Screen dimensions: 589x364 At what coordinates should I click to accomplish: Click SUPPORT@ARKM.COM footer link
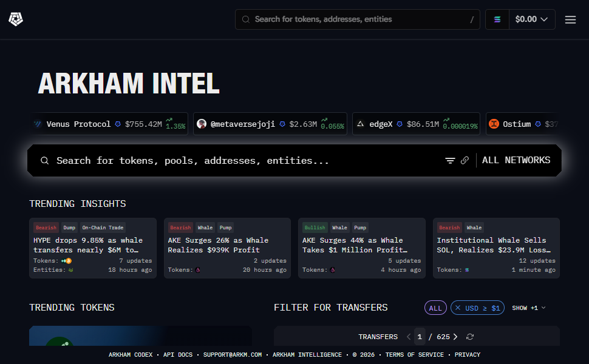233,355
